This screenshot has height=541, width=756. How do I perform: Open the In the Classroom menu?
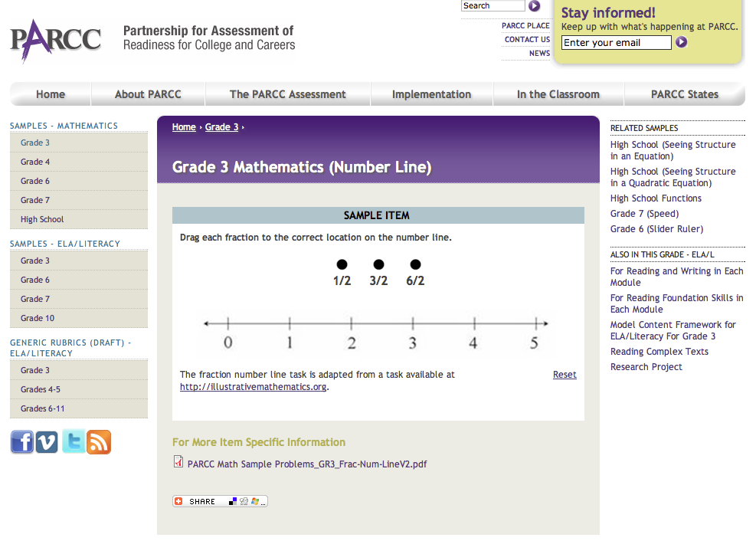(558, 94)
